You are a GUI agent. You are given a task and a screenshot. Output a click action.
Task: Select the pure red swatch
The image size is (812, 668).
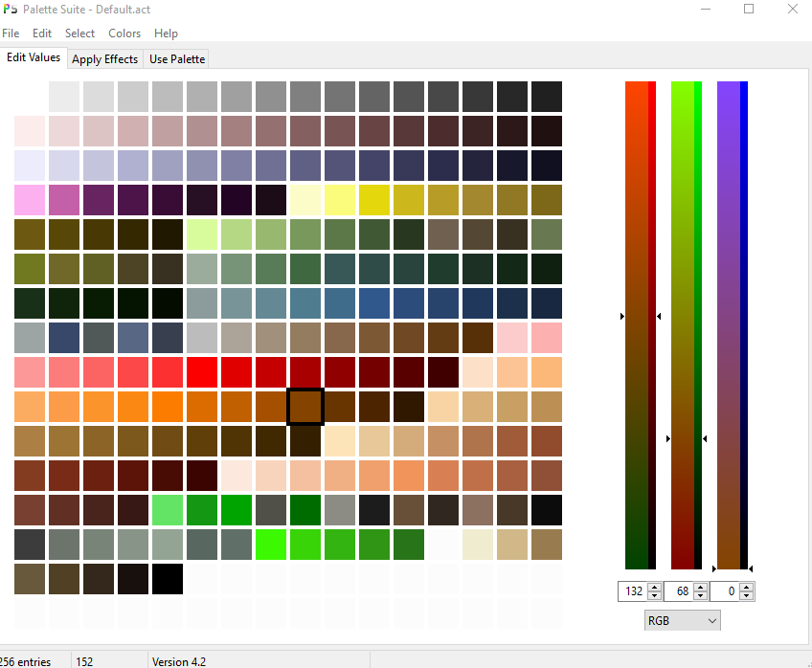coord(202,372)
